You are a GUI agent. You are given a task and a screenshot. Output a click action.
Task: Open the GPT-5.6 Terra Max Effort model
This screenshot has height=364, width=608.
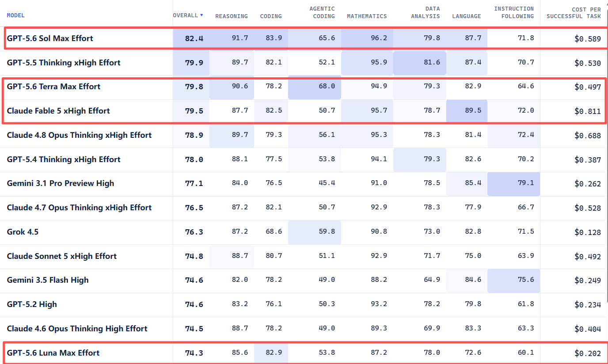coord(53,87)
